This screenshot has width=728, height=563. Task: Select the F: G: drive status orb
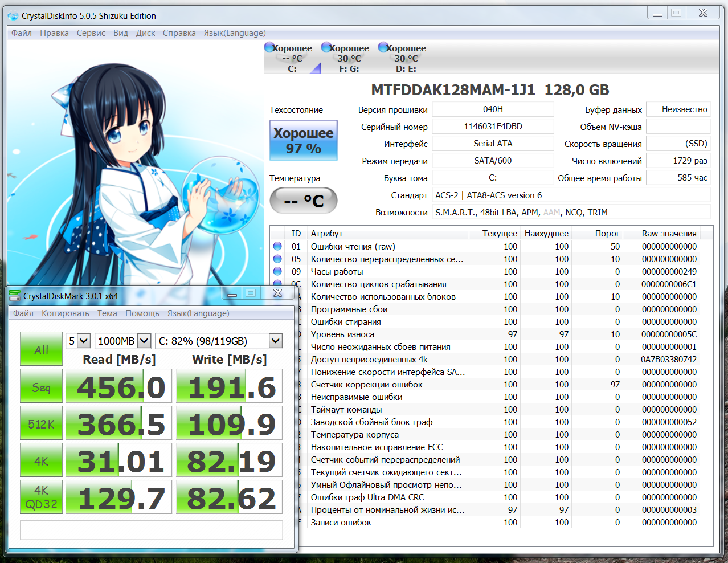click(x=326, y=47)
